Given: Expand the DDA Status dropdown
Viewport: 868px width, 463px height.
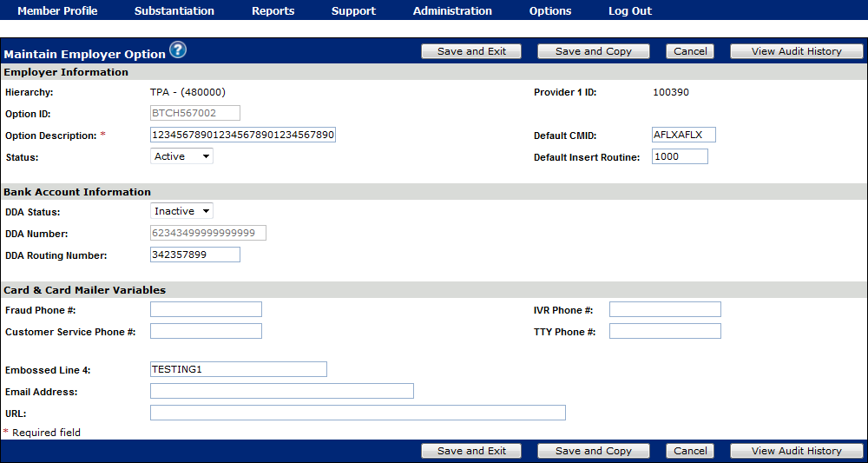Looking at the screenshot, I should (x=182, y=211).
